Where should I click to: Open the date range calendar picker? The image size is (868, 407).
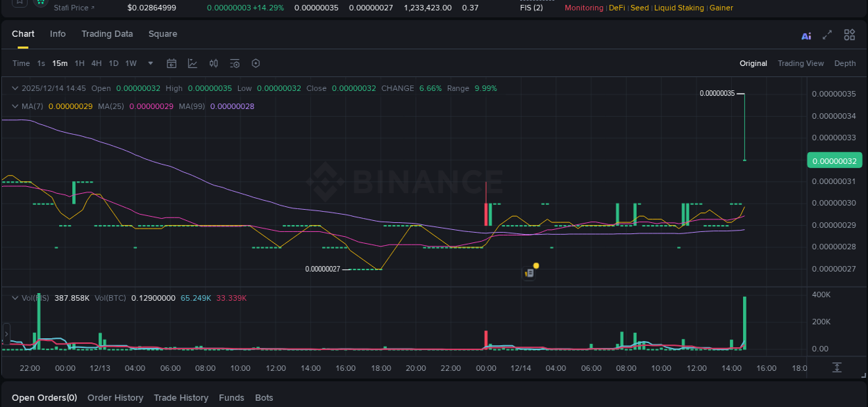pyautogui.click(x=172, y=63)
